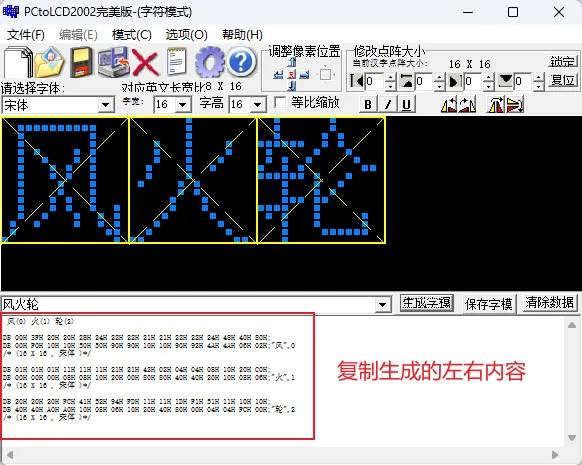This screenshot has width=582, height=465.
Task: Decrease the top margin stepper value
Action: coord(439,86)
